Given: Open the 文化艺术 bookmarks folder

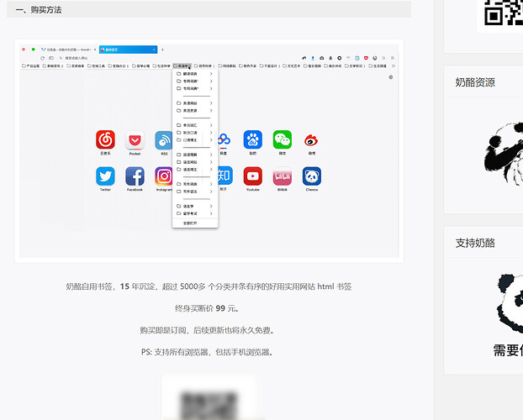Looking at the screenshot, I should [x=292, y=66].
